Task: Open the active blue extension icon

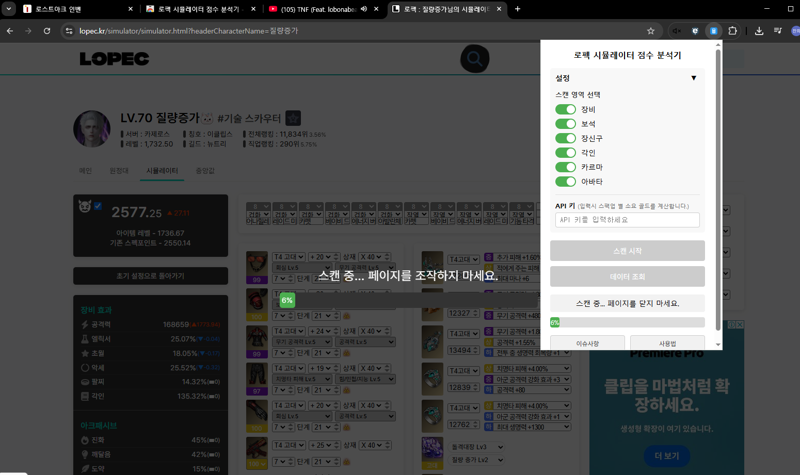Action: (713, 31)
